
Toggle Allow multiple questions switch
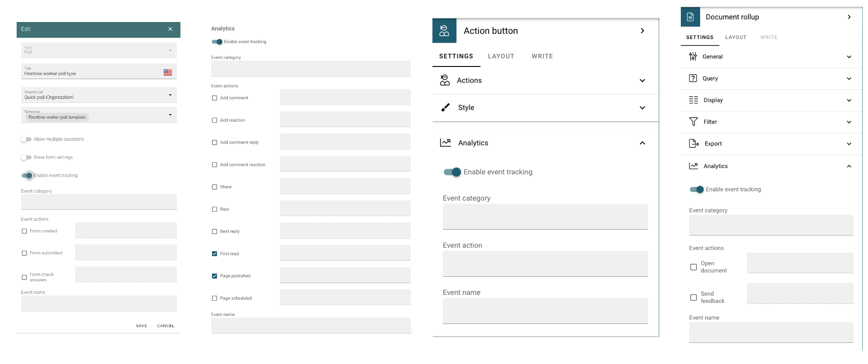click(26, 139)
